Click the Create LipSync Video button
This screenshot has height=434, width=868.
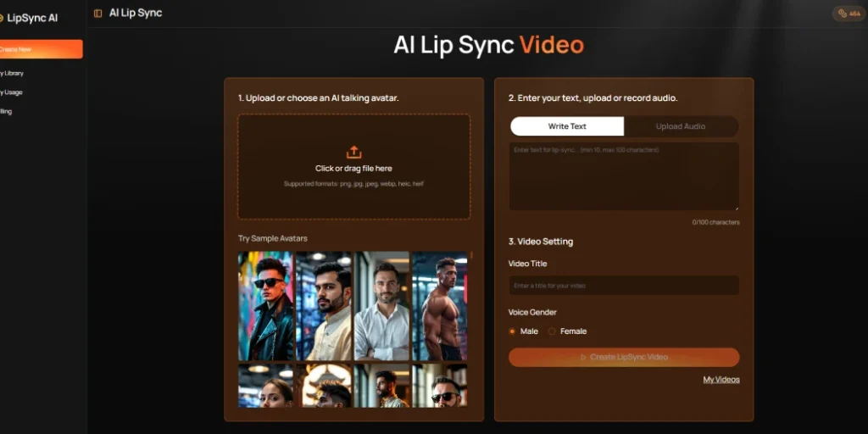[x=624, y=357]
